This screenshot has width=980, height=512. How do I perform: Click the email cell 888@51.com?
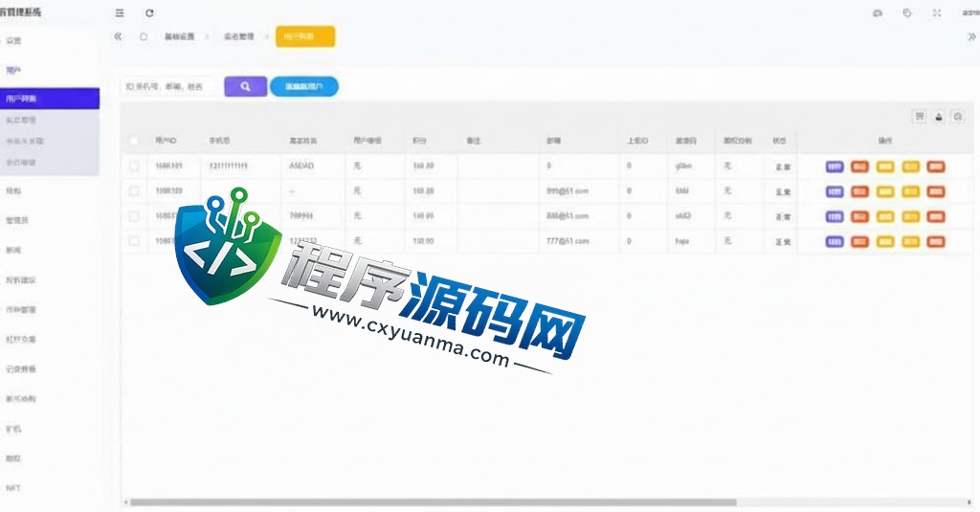click(568, 216)
